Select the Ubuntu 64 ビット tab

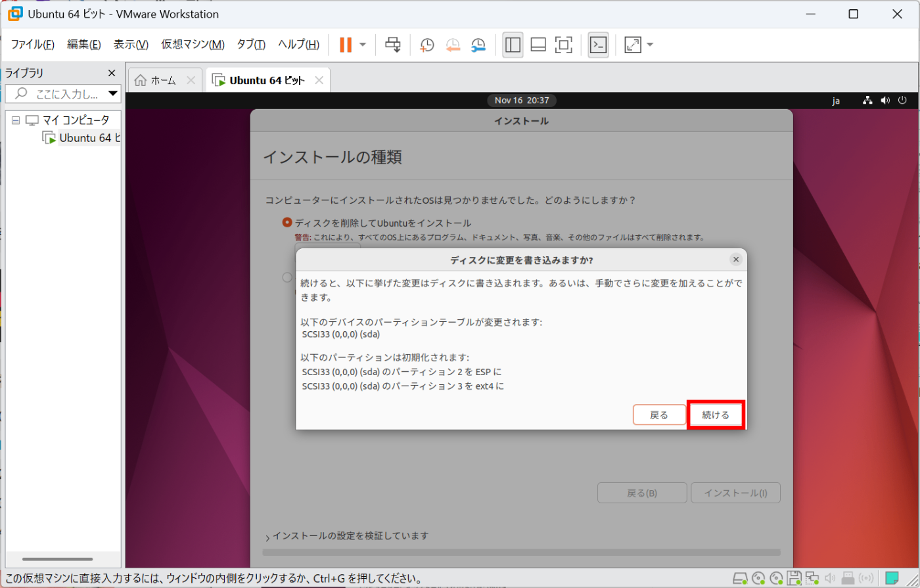pos(267,80)
